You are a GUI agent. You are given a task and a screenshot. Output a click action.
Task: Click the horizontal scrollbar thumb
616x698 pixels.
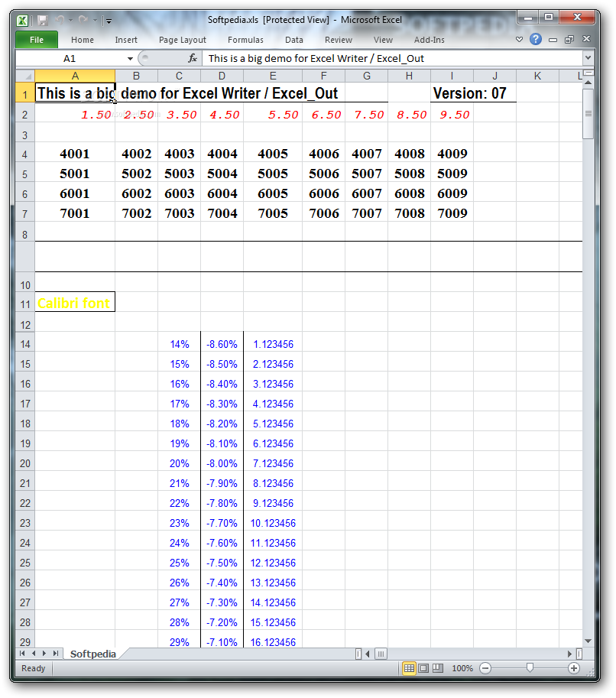(x=381, y=654)
